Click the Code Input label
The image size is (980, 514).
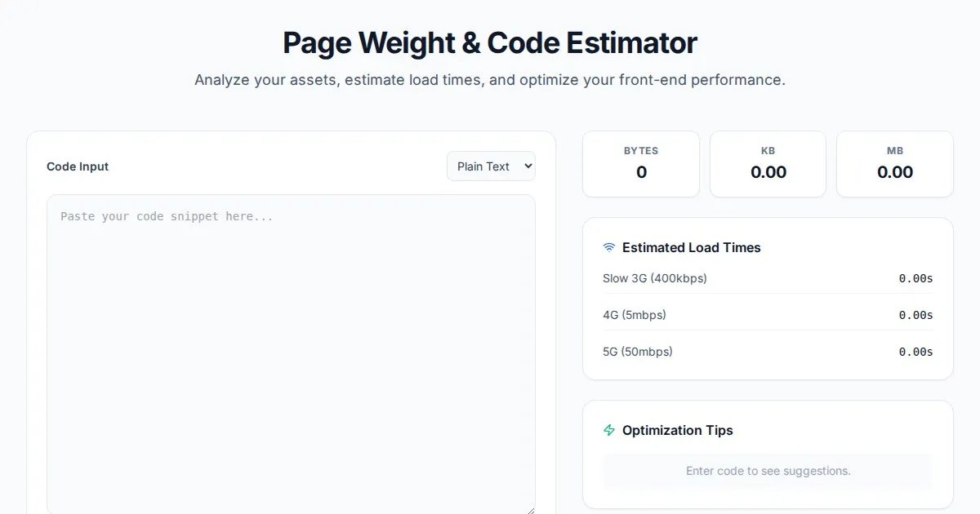(78, 166)
